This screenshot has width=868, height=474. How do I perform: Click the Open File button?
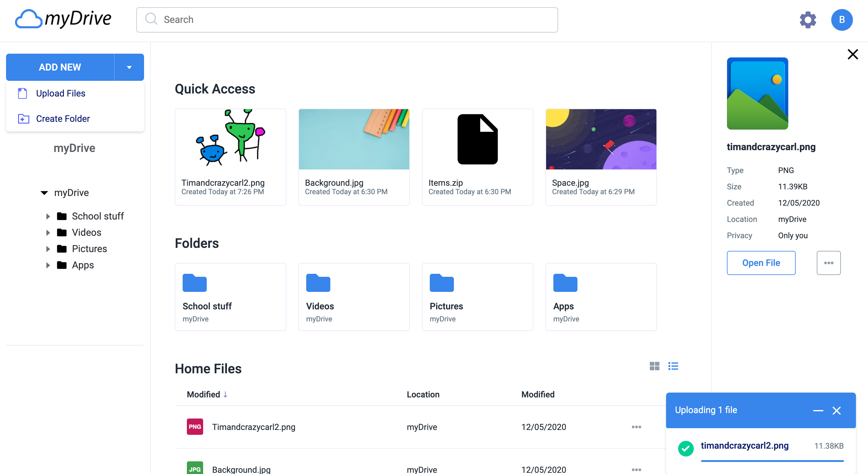coord(761,263)
